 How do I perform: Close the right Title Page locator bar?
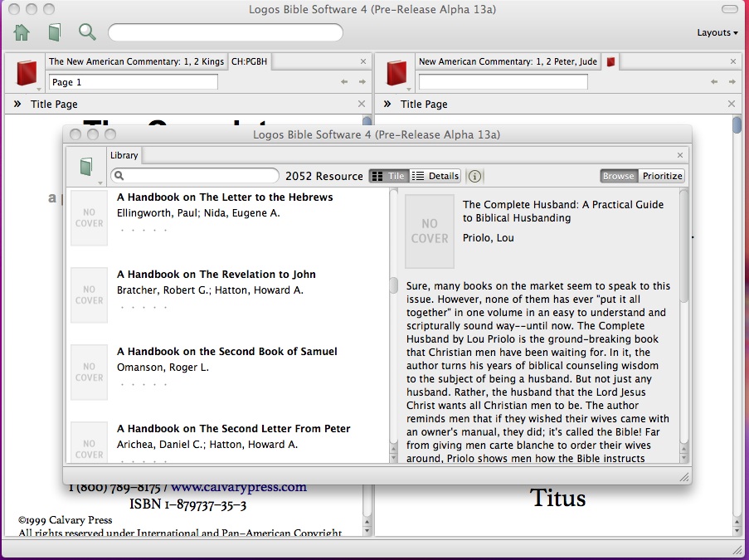pos(732,104)
